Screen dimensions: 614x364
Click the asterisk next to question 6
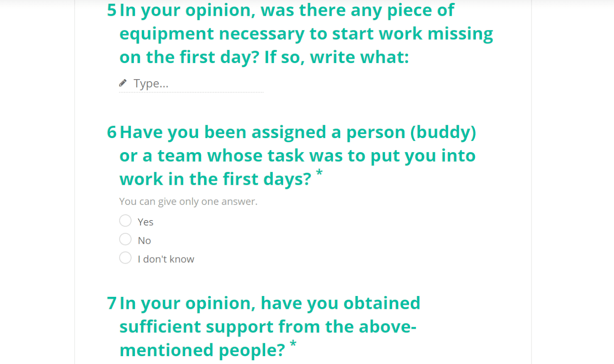click(x=319, y=171)
